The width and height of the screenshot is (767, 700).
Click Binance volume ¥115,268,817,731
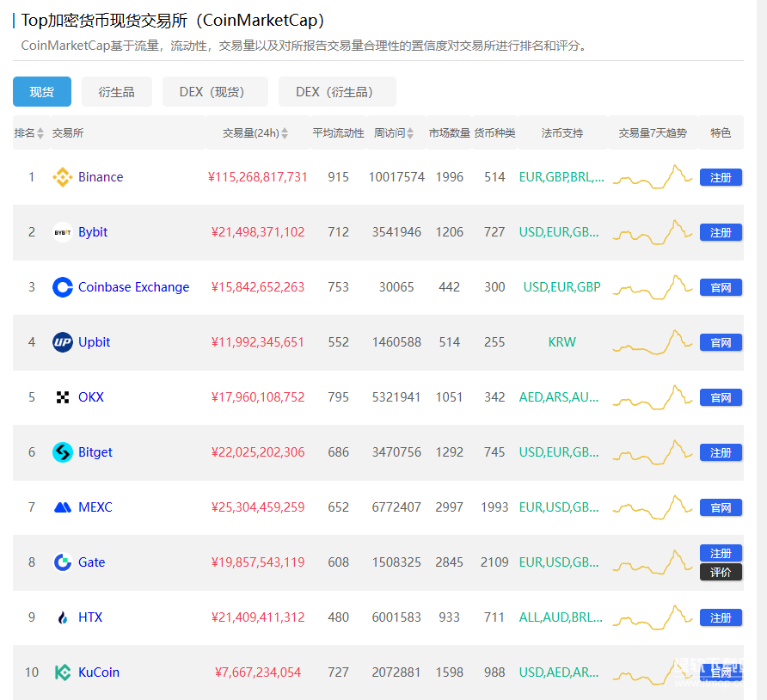(x=258, y=177)
